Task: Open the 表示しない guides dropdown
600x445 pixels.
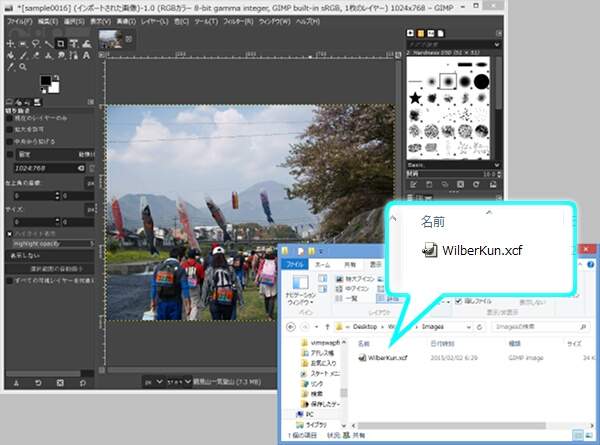Action: (x=50, y=256)
